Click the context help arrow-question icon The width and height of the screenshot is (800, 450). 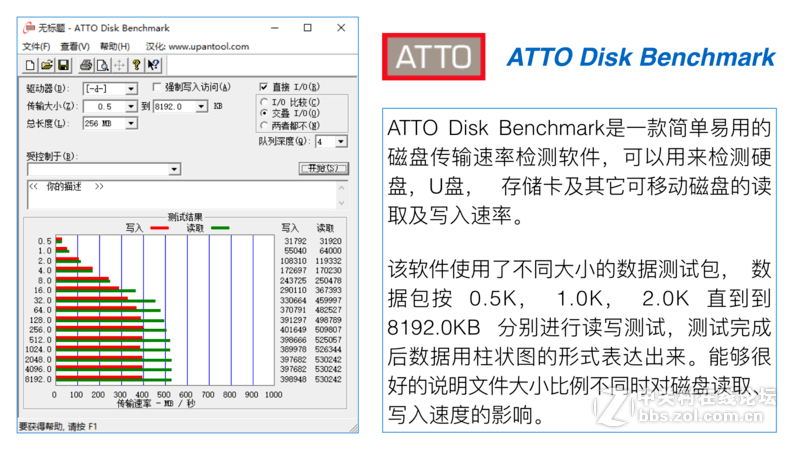[x=153, y=65]
